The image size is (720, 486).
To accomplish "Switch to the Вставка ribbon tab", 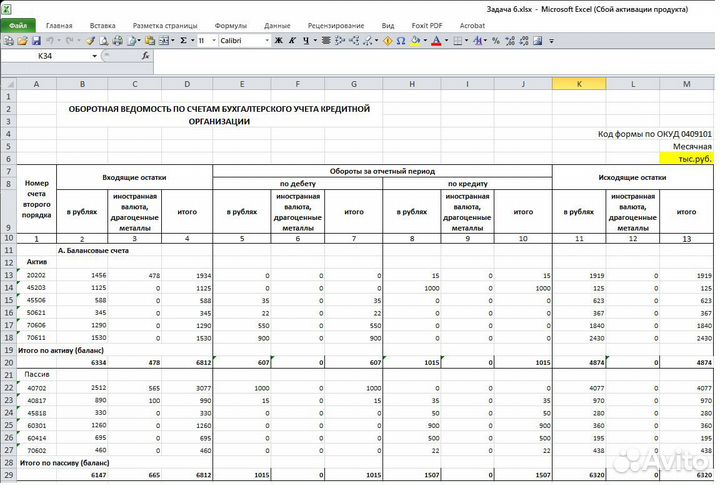I will [102, 25].
